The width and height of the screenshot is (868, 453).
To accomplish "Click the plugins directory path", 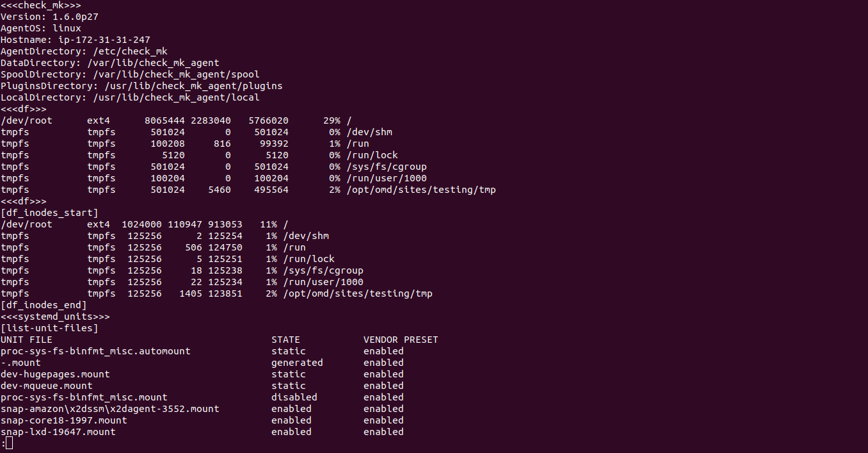I will [x=193, y=86].
